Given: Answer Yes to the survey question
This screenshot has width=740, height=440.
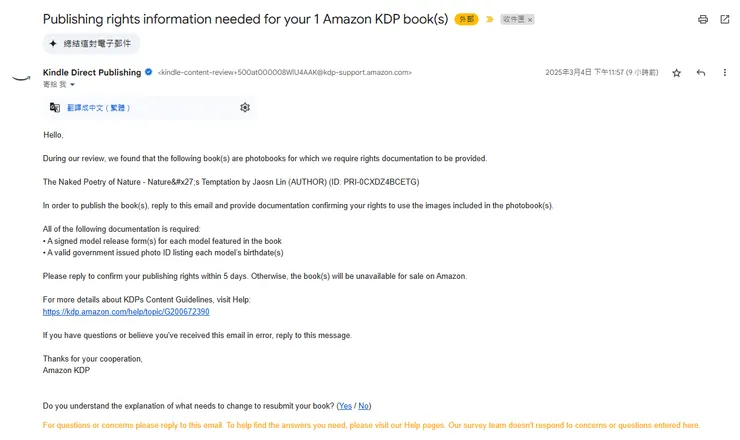Looking at the screenshot, I should pos(345,406).
